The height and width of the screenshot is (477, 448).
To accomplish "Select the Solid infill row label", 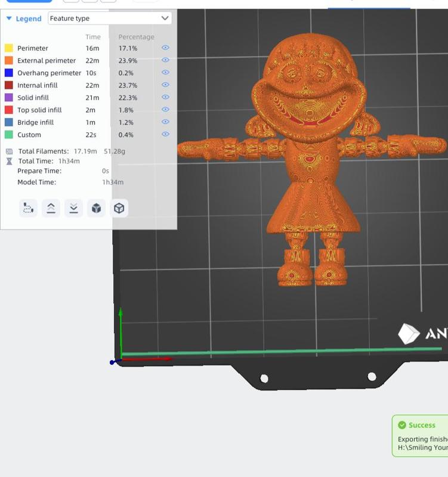I will (x=33, y=98).
